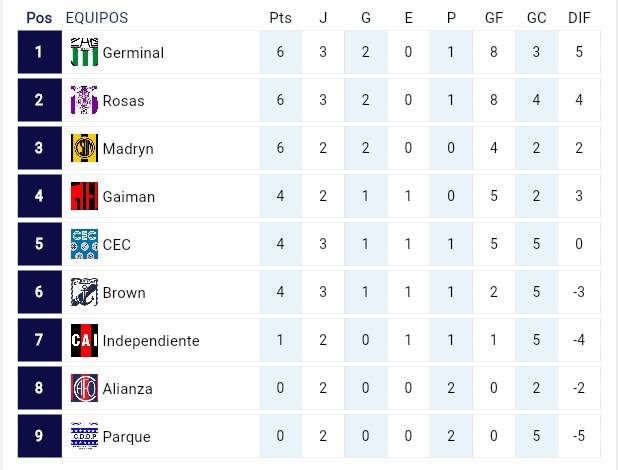Click the Germinal team crest icon

coord(84,52)
